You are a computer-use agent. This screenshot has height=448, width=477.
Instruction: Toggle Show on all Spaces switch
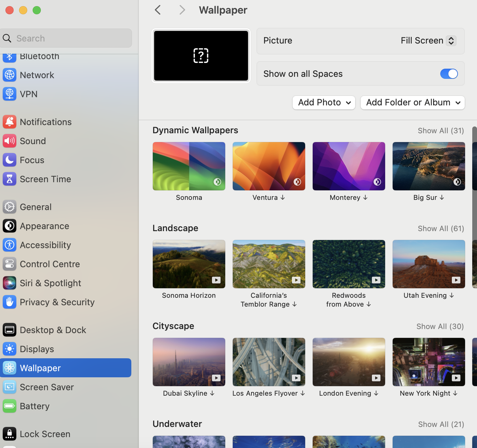(449, 74)
